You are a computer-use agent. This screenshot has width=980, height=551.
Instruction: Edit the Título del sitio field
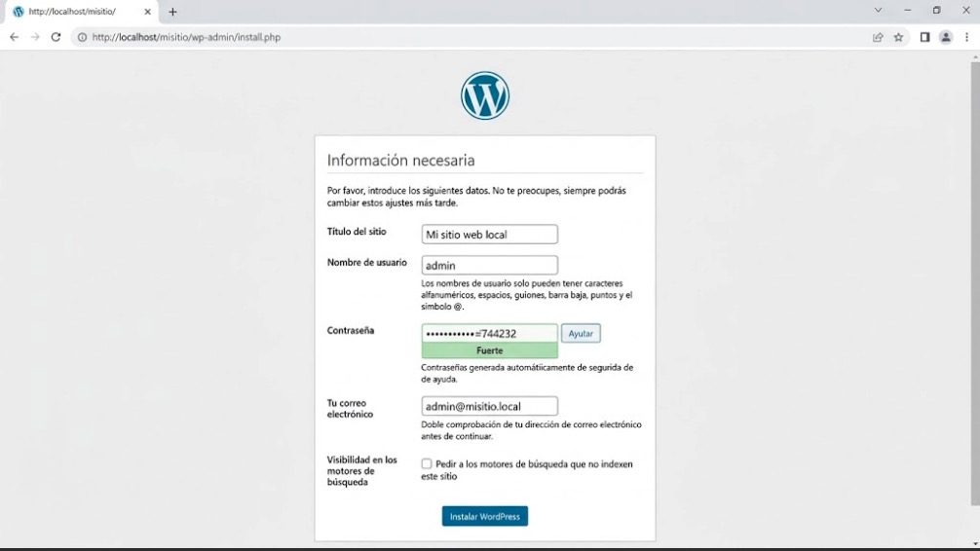coord(489,235)
